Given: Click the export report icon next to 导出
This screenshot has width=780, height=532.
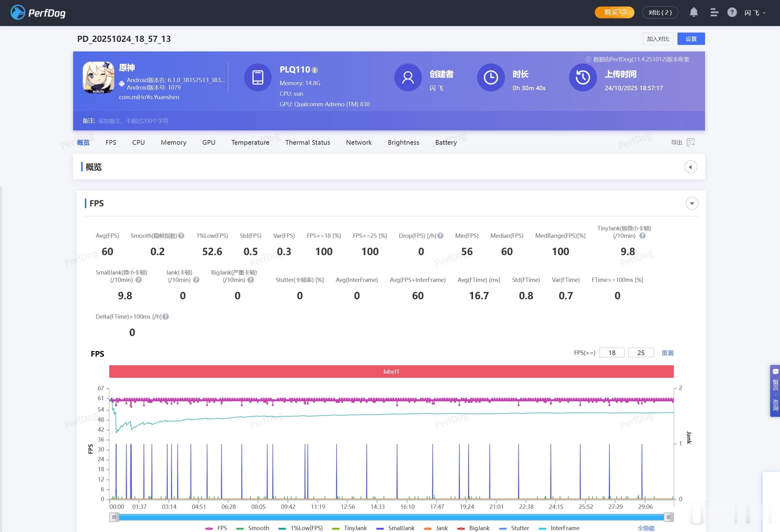Looking at the screenshot, I should (x=691, y=142).
